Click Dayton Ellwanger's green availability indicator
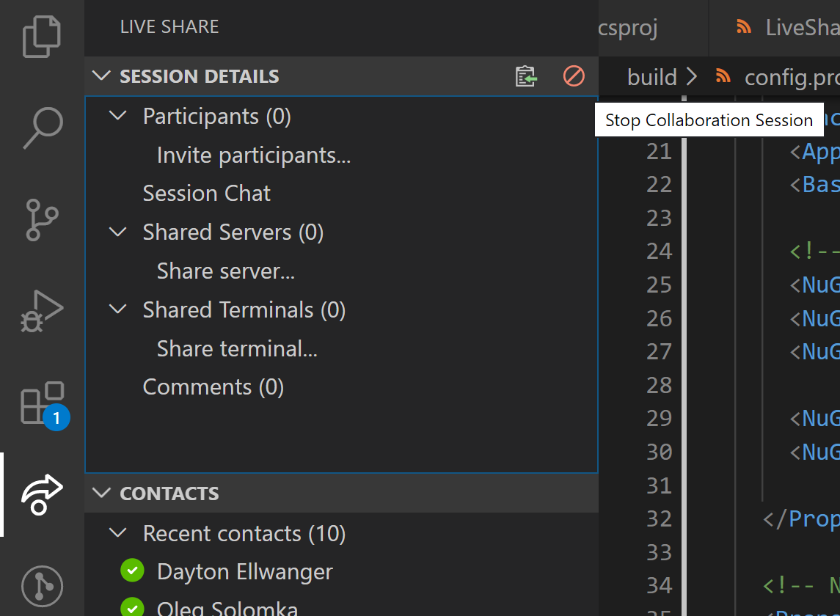The width and height of the screenshot is (840, 616). point(132,570)
